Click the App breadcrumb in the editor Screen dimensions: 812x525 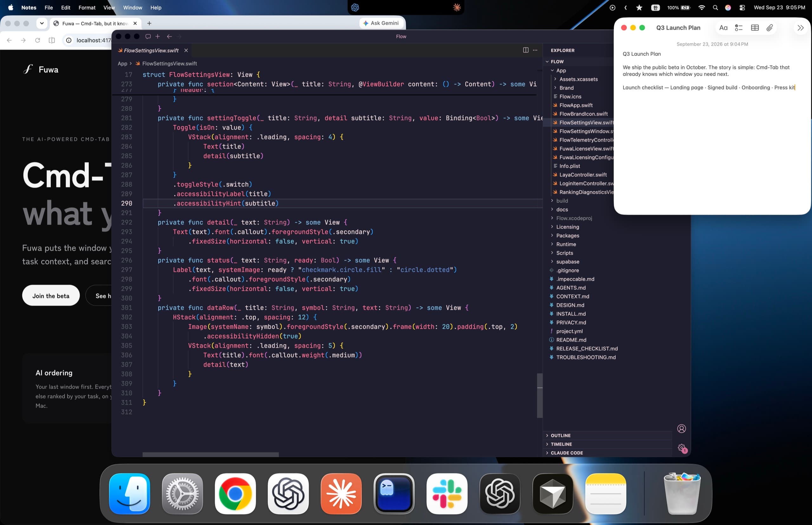pyautogui.click(x=122, y=64)
